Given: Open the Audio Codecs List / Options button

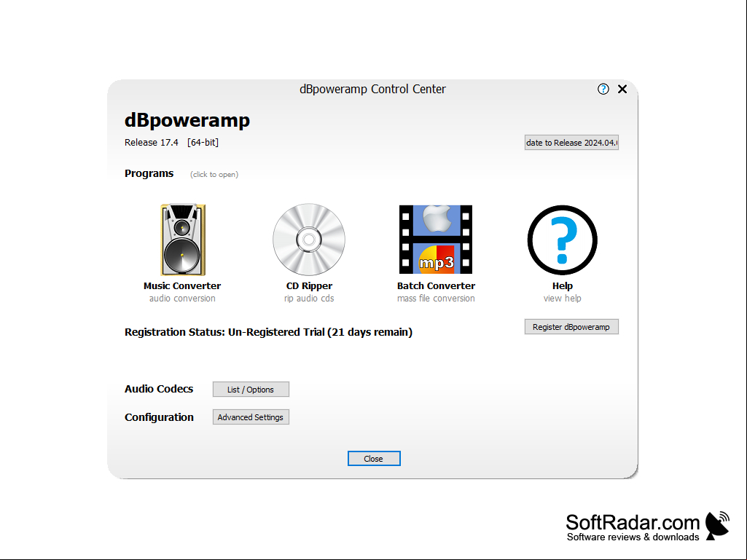Looking at the screenshot, I should point(251,389).
